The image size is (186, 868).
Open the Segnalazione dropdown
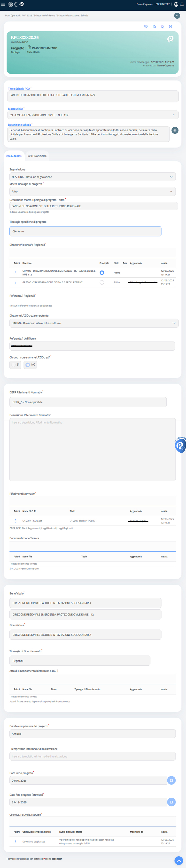(x=93, y=177)
